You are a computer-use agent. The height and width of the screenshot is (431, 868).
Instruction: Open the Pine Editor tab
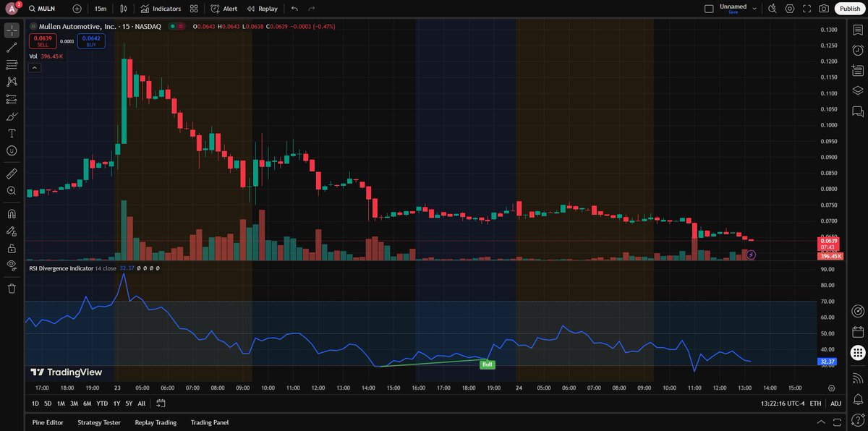[x=48, y=422]
